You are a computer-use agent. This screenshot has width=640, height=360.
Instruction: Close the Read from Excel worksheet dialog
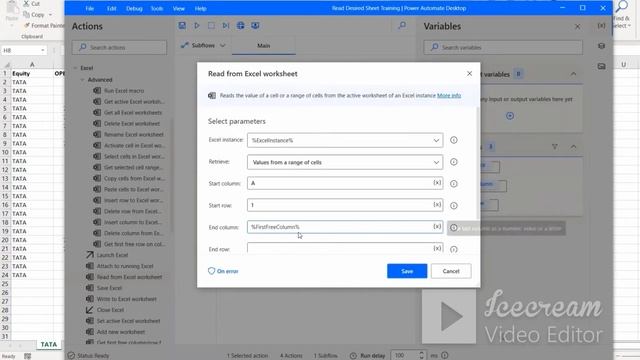coord(469,73)
